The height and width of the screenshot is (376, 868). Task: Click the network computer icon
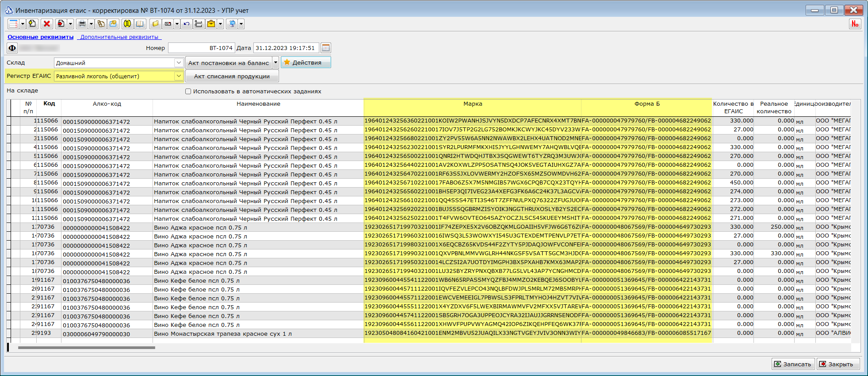coord(232,24)
